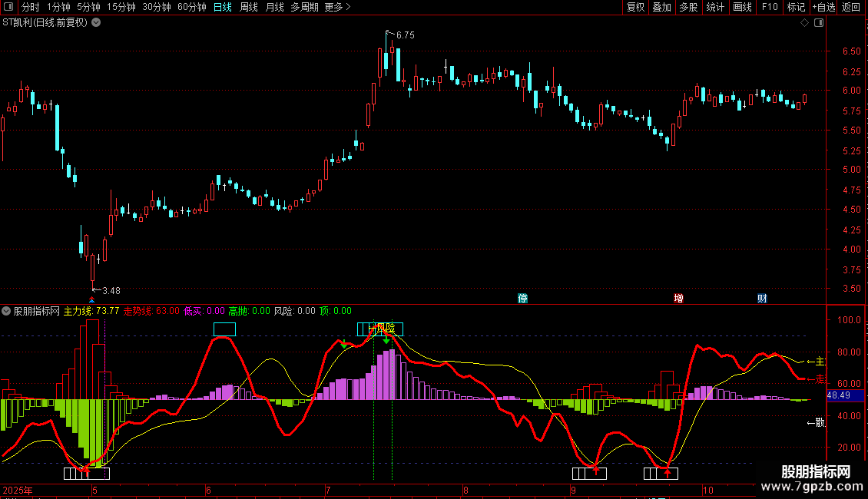Screen dimensions: 868x499
Task: Click the ←散 label in indicator panel
Action: pos(815,422)
